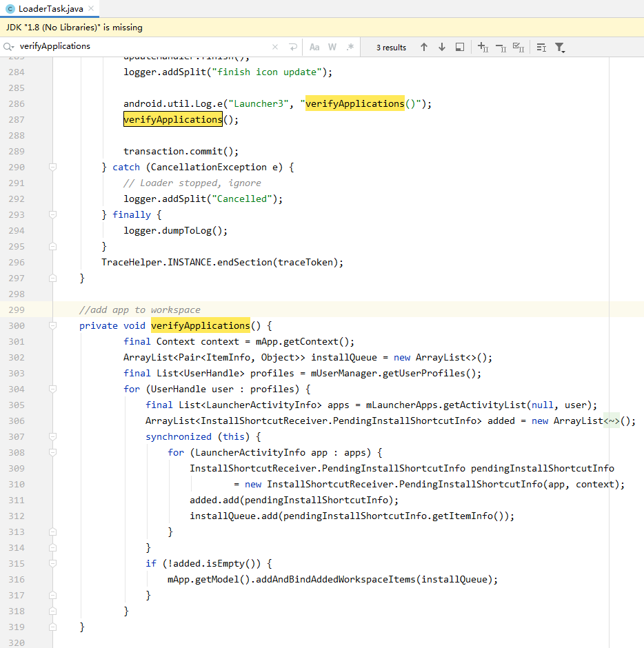Collapse the catch block at line 290
644x648 pixels.
(x=52, y=167)
